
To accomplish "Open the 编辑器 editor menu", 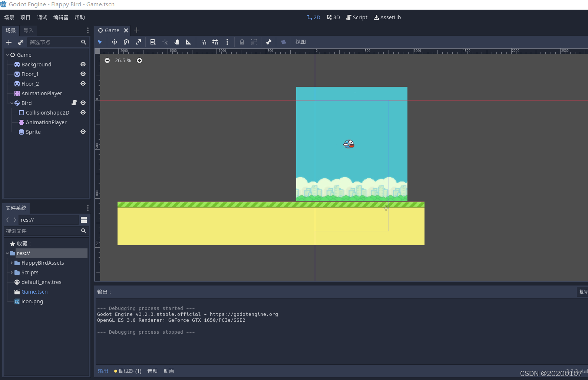I will coord(61,17).
